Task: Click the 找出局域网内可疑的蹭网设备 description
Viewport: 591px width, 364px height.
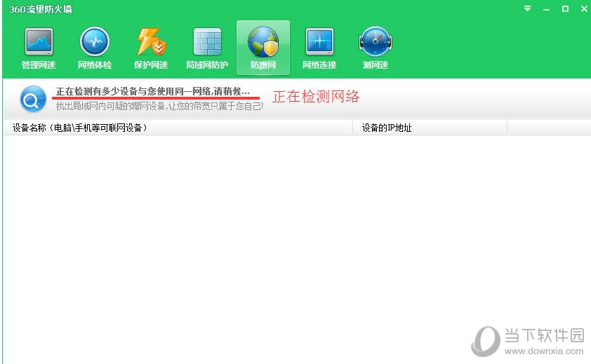Action: [159, 107]
